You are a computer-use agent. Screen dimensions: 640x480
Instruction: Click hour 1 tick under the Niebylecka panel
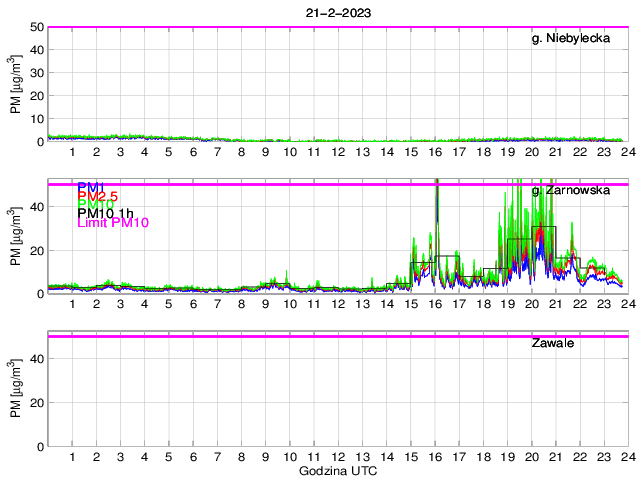[72, 152]
